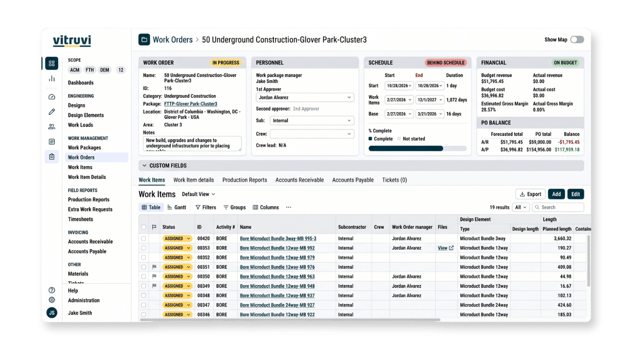Open the Administration gear icon
The image size is (644, 358).
coord(52,300)
